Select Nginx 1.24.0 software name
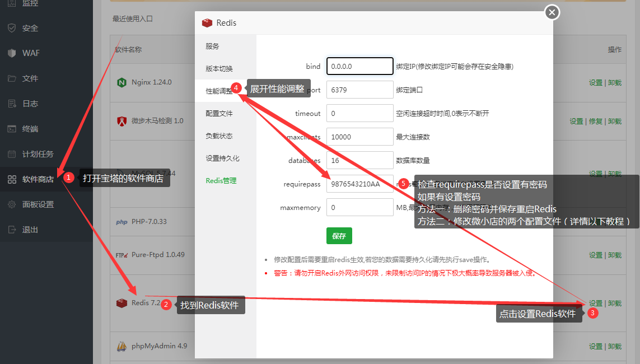 151,82
